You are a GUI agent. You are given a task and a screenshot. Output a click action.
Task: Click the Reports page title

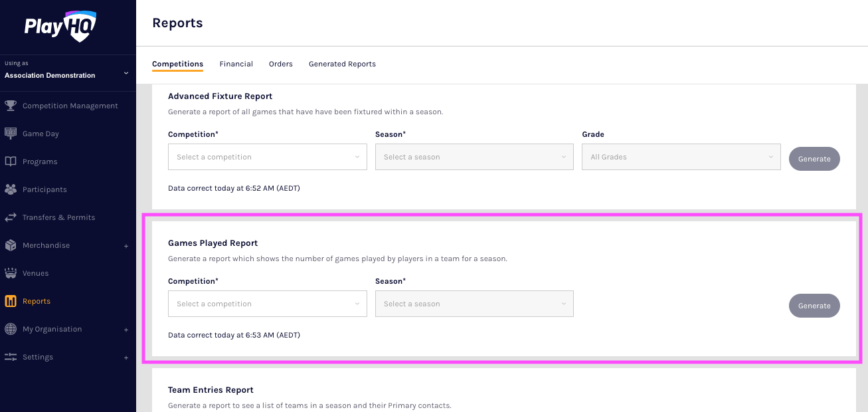point(177,23)
